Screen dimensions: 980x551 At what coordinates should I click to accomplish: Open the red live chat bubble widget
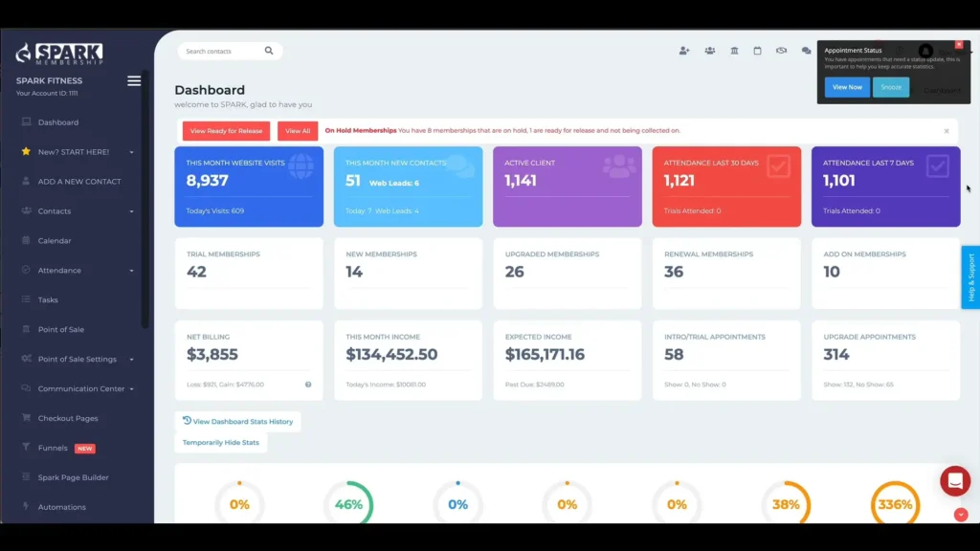[954, 481]
